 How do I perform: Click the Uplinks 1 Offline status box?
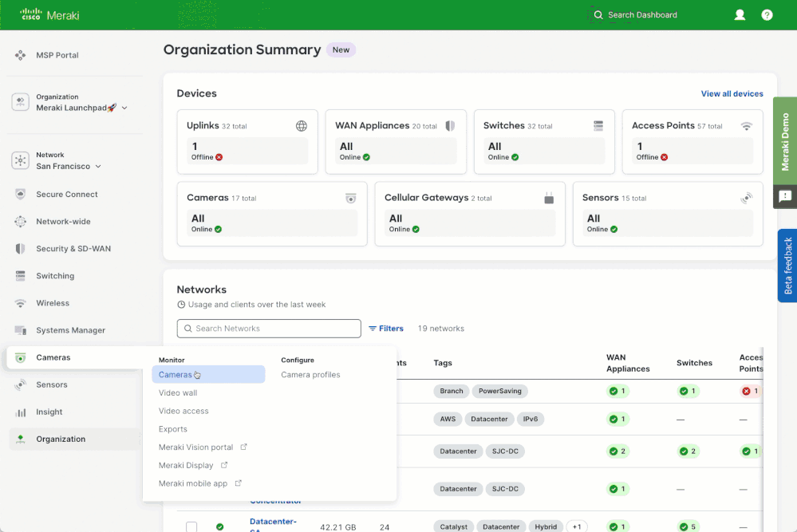pos(247,151)
